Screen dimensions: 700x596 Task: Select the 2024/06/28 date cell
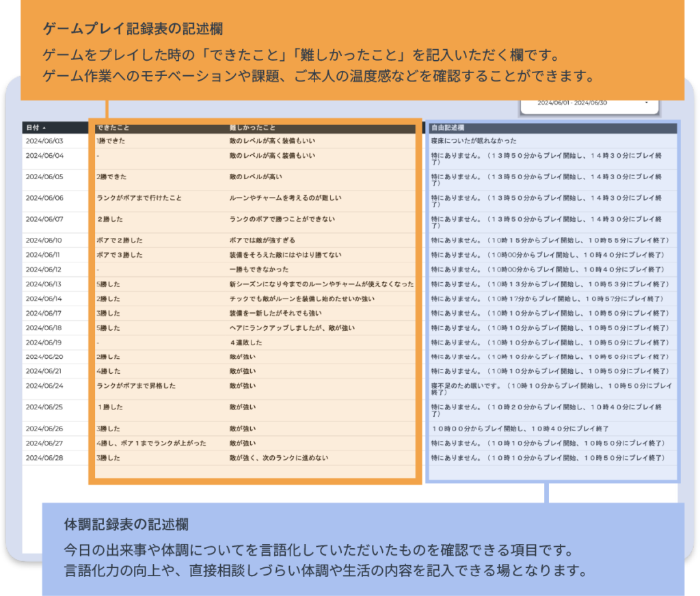pyautogui.click(x=44, y=457)
